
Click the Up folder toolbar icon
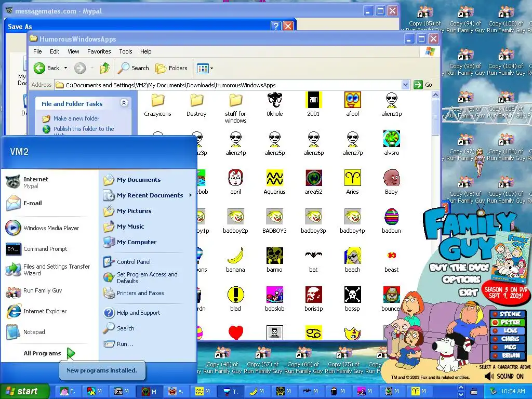105,68
